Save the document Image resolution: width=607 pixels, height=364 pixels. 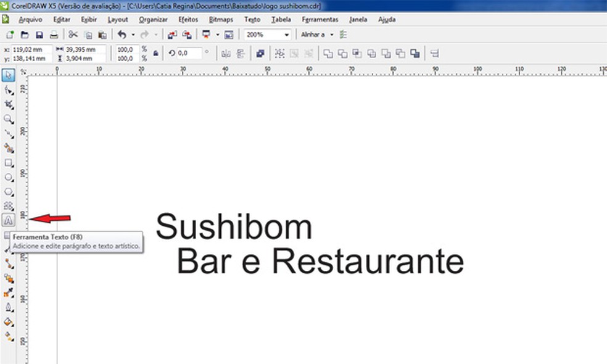pyautogui.click(x=39, y=35)
